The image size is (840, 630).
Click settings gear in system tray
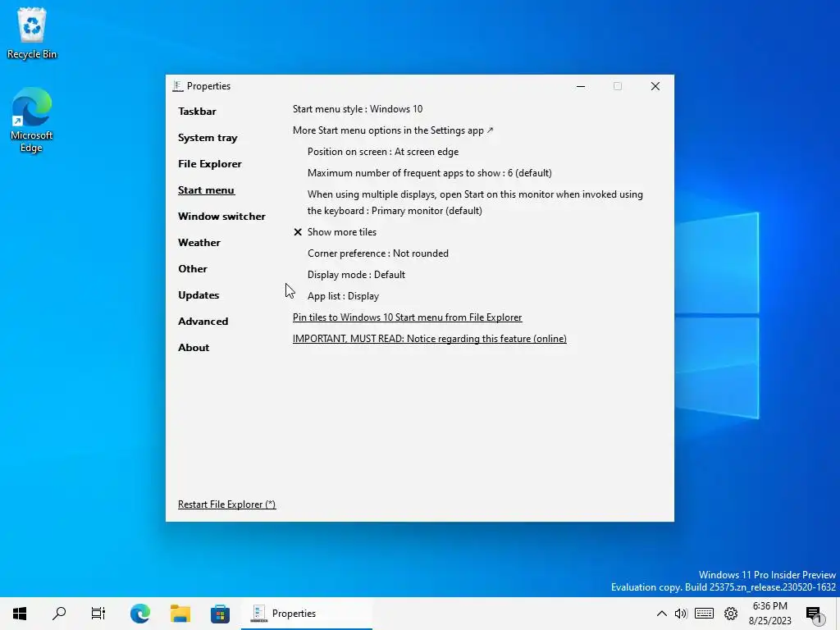[731, 614]
